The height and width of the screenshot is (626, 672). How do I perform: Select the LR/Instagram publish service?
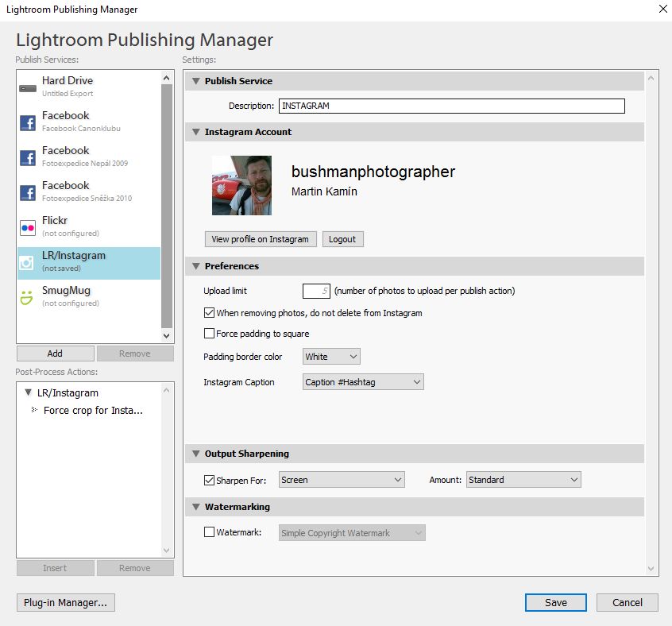coord(89,263)
